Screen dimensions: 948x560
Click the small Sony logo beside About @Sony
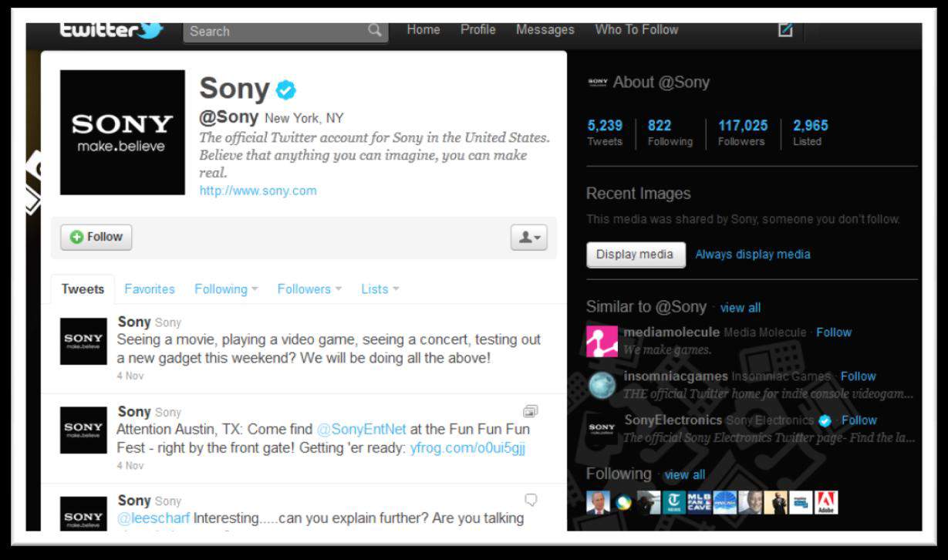click(x=598, y=82)
